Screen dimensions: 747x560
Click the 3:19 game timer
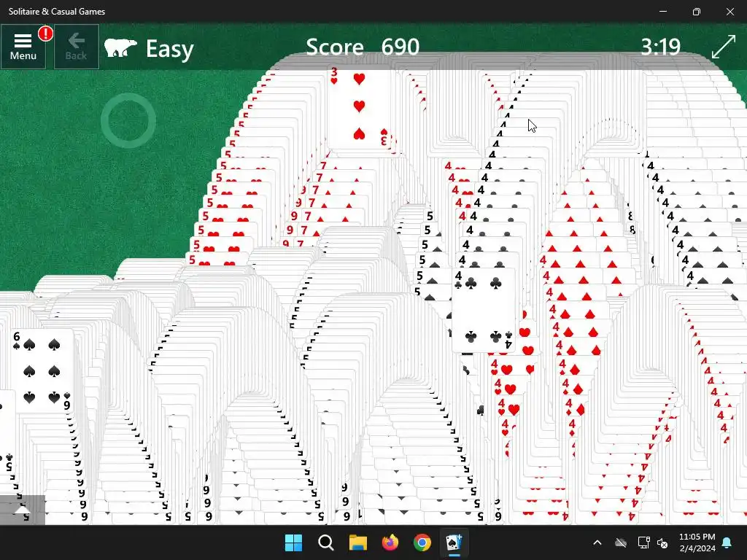660,47
